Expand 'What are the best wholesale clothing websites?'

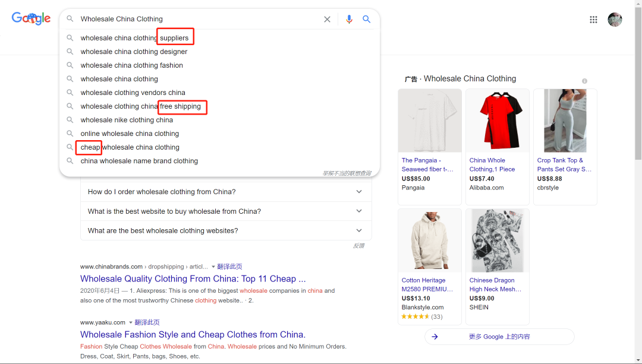(x=226, y=230)
